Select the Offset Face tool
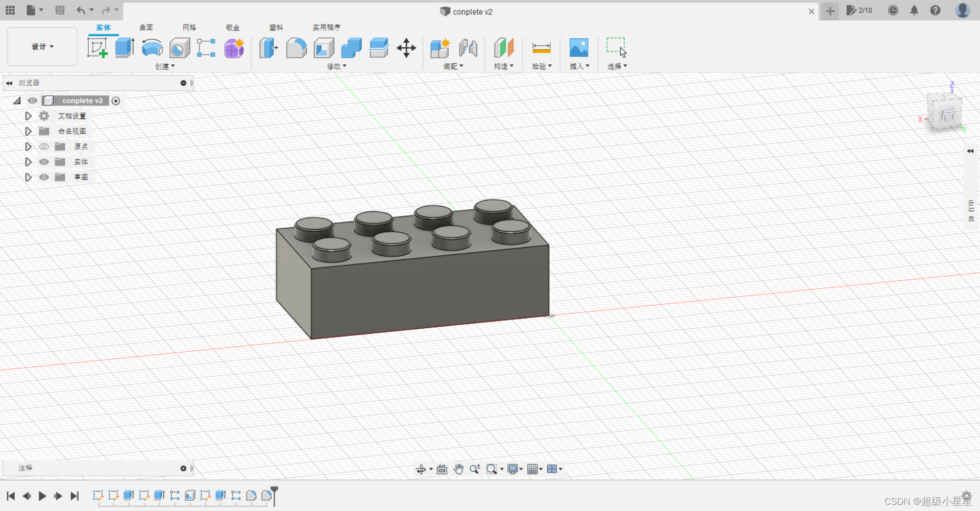980x511 pixels. tap(379, 48)
